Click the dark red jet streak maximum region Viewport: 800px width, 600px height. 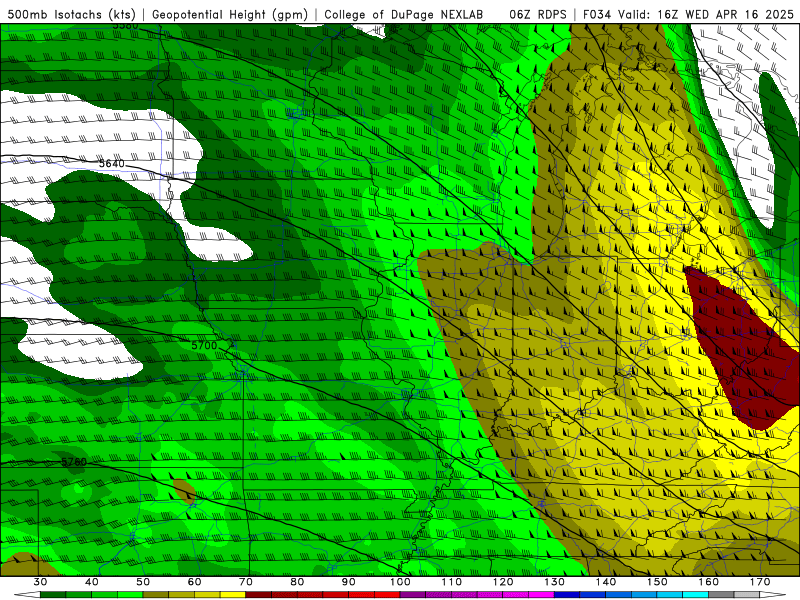(x=742, y=347)
